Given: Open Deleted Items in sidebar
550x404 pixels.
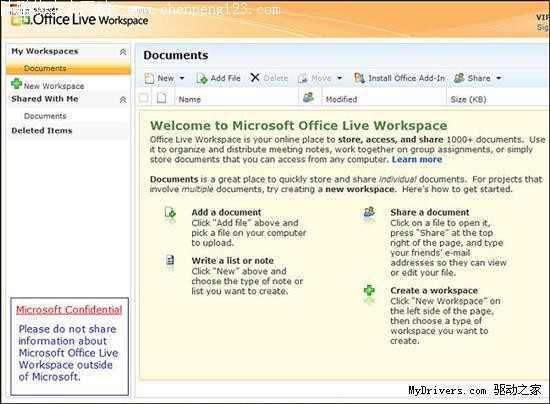Looking at the screenshot, I should (42, 130).
